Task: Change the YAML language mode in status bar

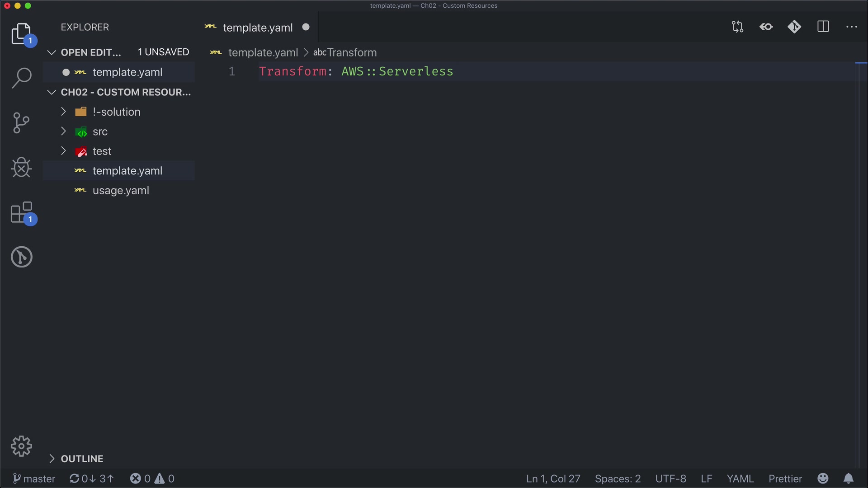Action: coord(740,479)
